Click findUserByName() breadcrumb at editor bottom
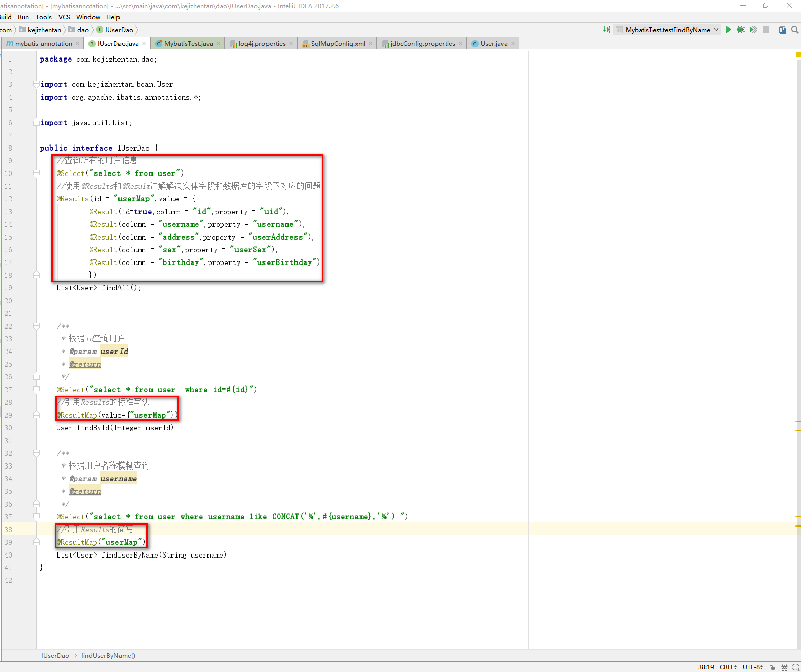This screenshot has width=801, height=672. pyautogui.click(x=108, y=656)
